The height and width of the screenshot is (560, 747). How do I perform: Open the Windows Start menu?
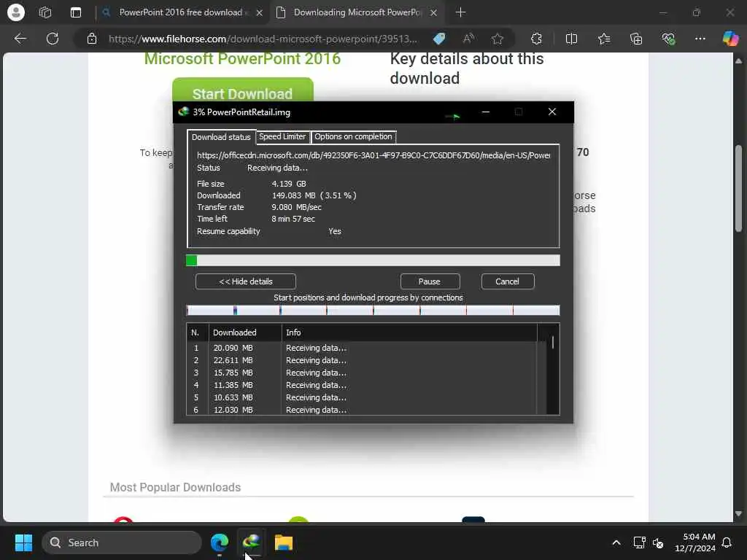23,542
